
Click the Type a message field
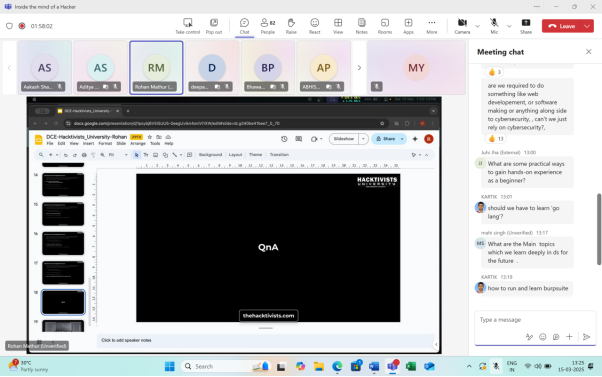click(535, 320)
